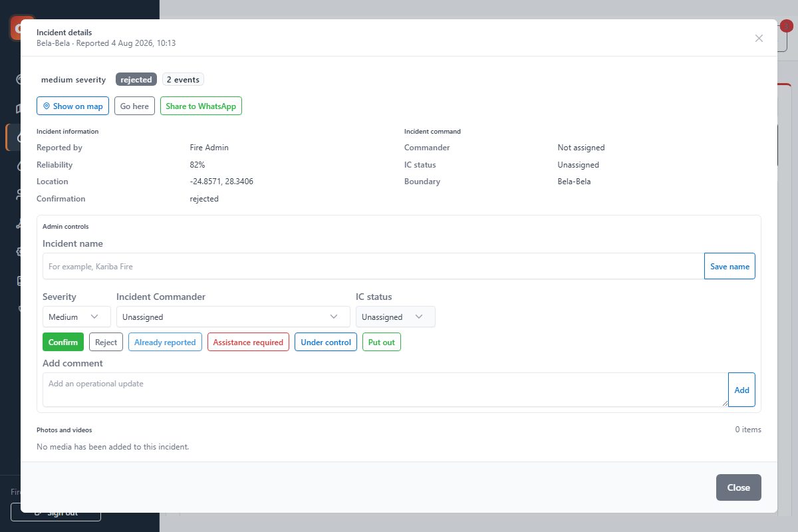
Task: Focus the Incident name input field
Action: click(373, 266)
